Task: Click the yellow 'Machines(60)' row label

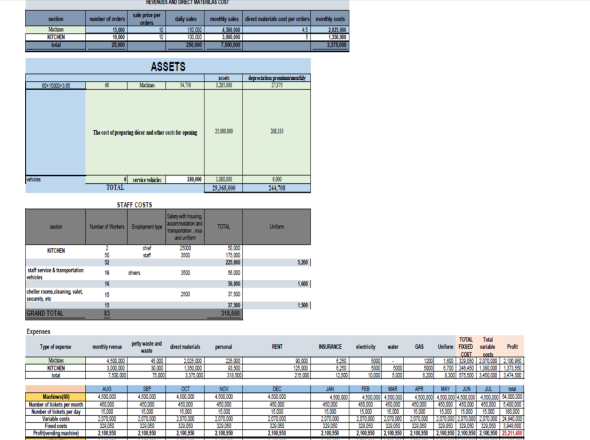Action: coord(56,397)
